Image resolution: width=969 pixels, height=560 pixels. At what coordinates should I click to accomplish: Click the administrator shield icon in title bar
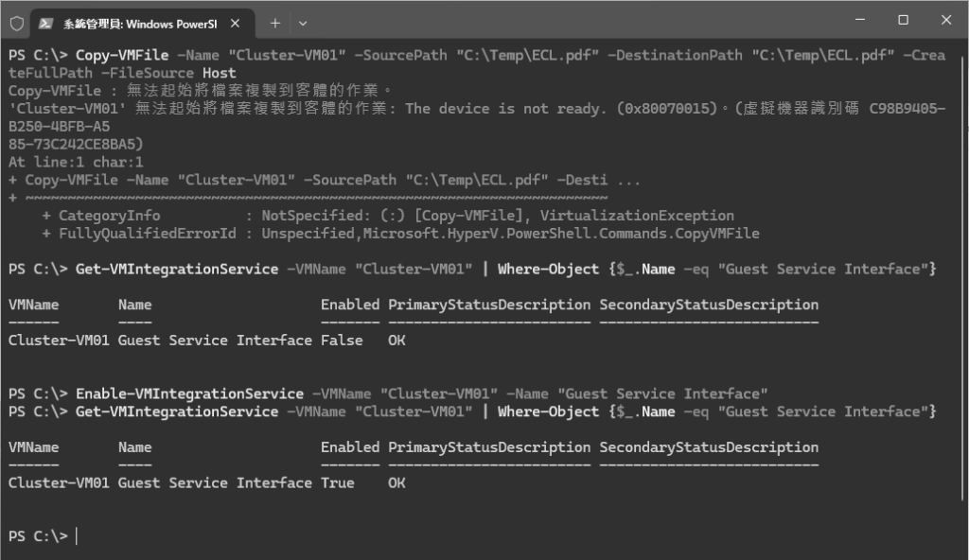(x=17, y=24)
